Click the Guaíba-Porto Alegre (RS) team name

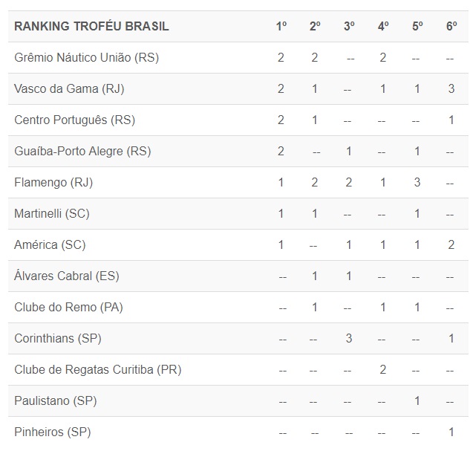click(x=82, y=152)
